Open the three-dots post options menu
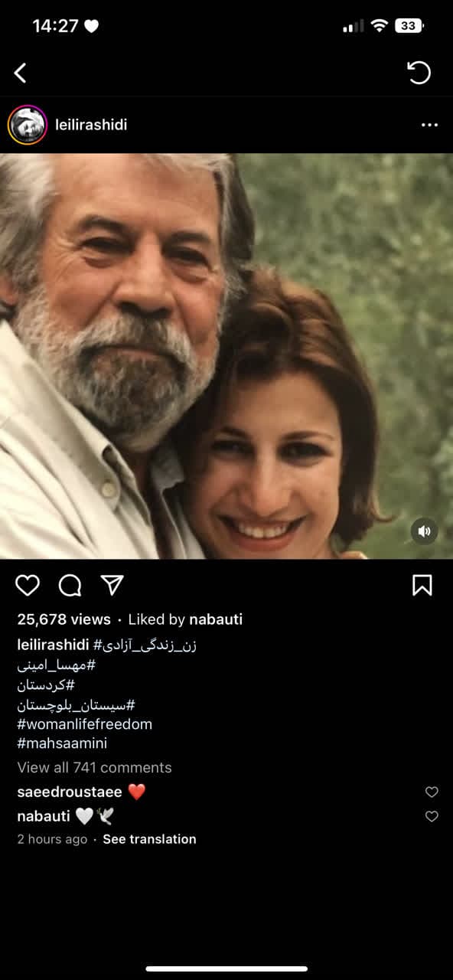 point(429,125)
